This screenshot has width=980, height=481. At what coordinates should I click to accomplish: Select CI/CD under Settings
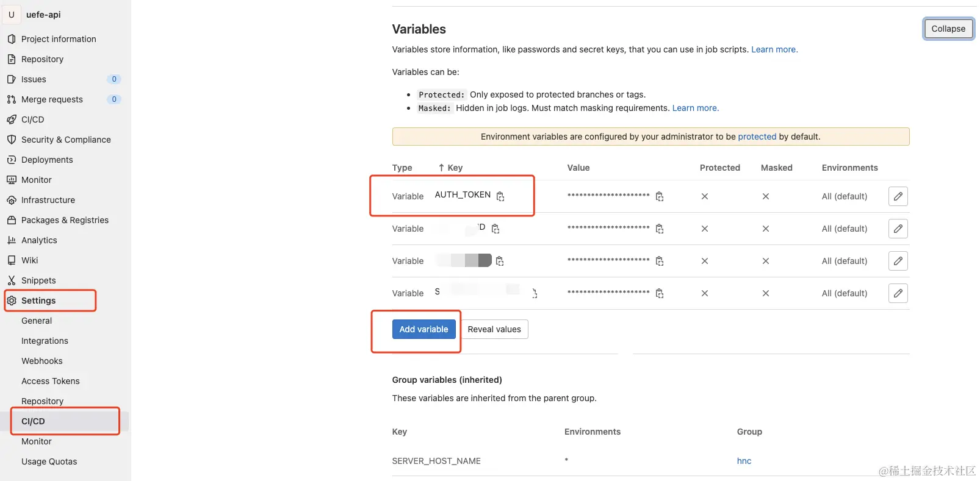33,421
